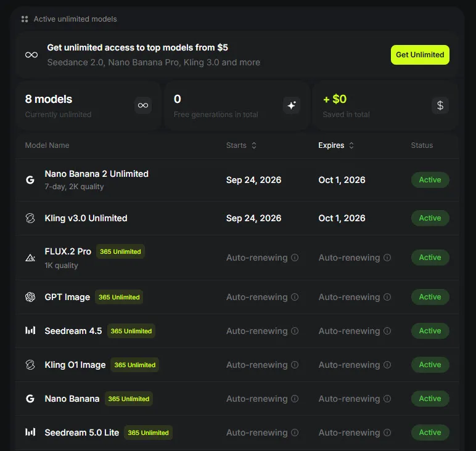Click the Active status for Nano Banana 2 Unlimited
The image size is (476, 451).
pyautogui.click(x=430, y=180)
